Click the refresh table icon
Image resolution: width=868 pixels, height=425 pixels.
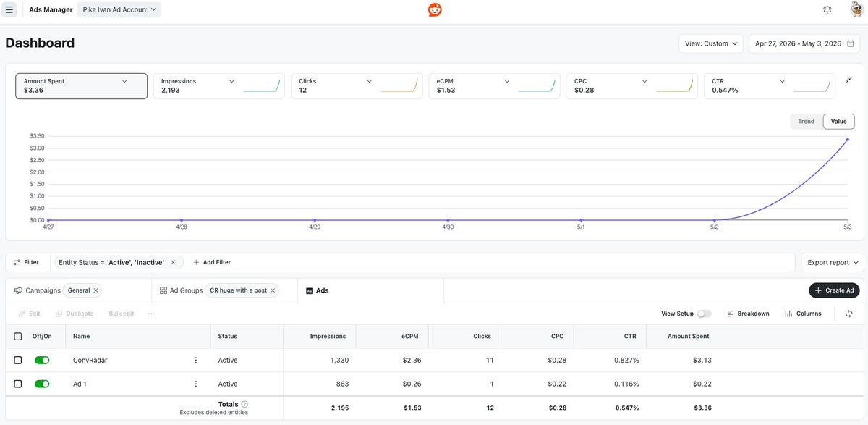pyautogui.click(x=848, y=314)
